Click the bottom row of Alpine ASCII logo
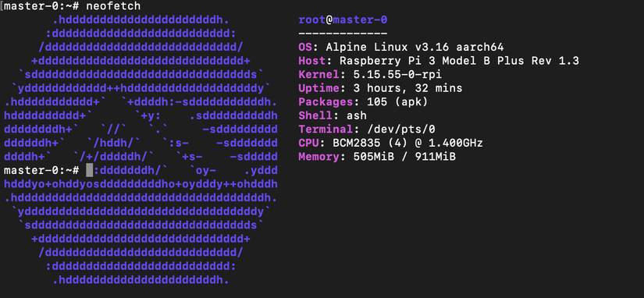Viewport: 644px width, 298px height. 141,280
